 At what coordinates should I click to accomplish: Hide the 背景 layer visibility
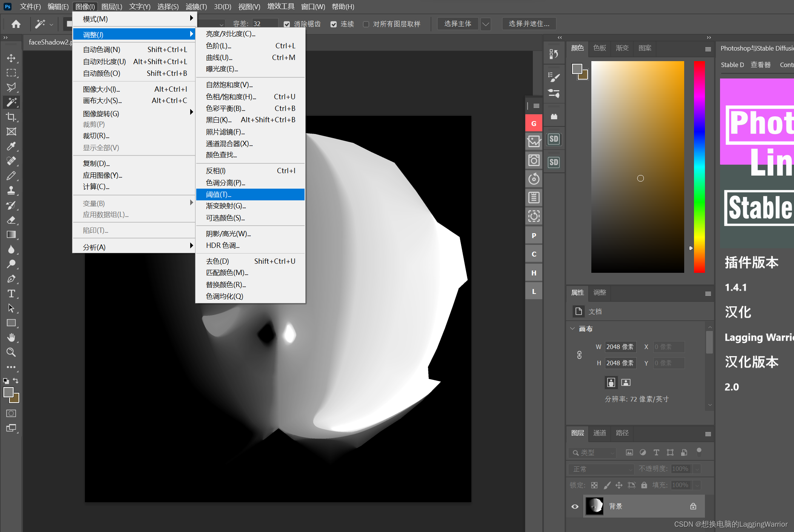point(574,506)
